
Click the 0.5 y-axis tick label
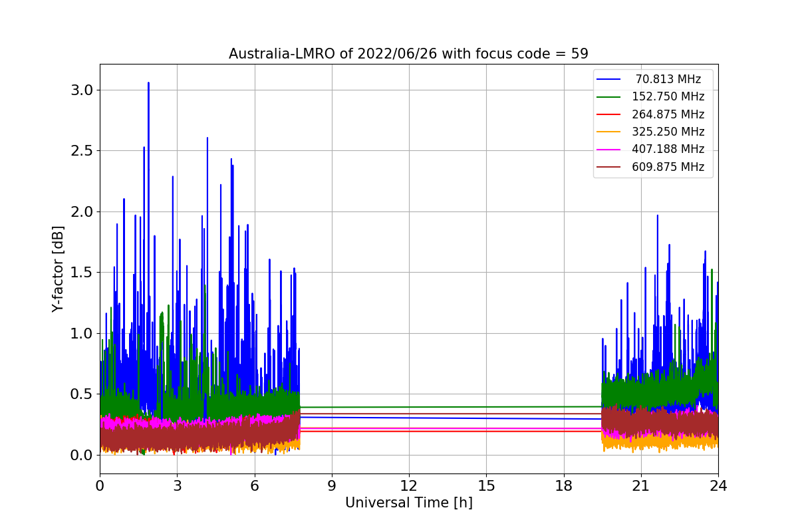tap(82, 394)
